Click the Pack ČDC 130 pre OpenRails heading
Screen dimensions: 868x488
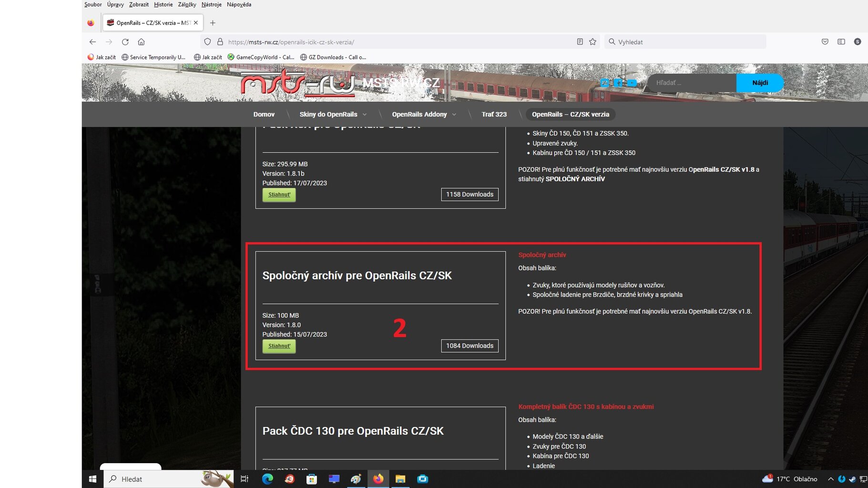(x=353, y=431)
